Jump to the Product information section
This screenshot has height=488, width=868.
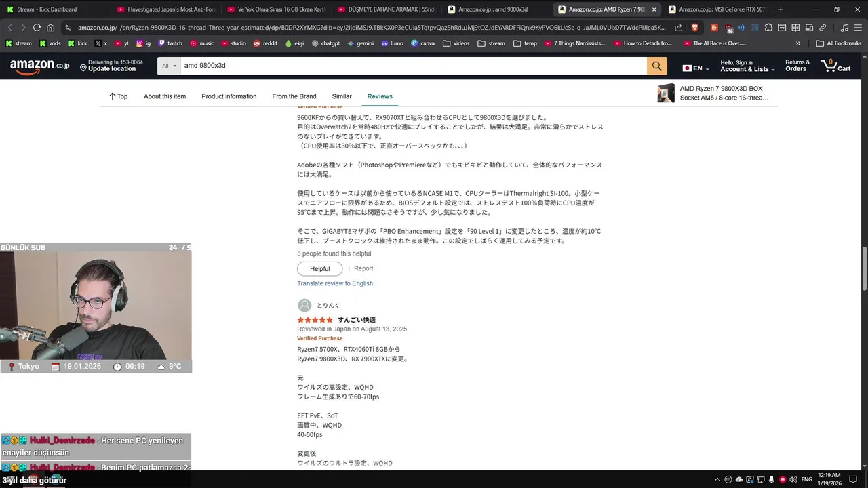[x=229, y=96]
